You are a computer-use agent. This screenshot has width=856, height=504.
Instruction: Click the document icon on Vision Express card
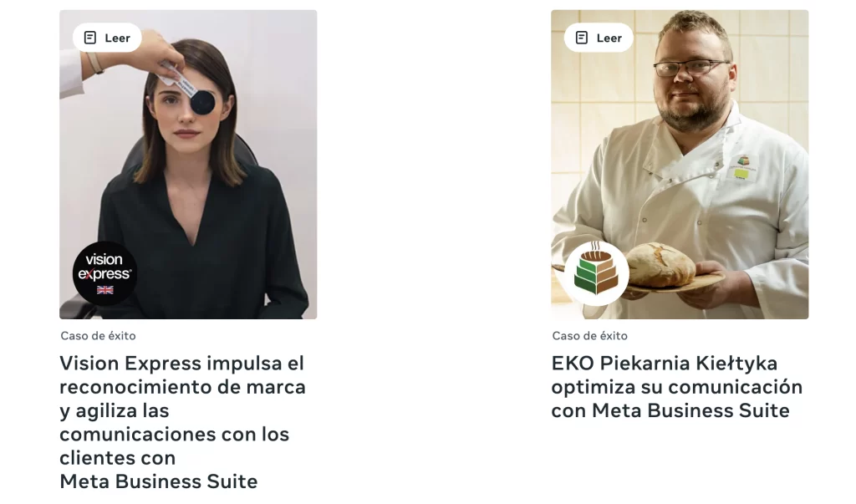click(x=90, y=38)
